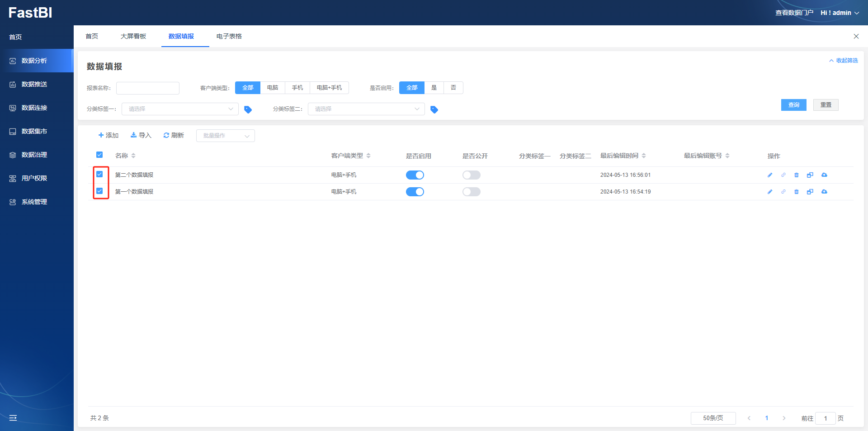Select page number 1 in pagination
This screenshot has height=431, width=868.
pyautogui.click(x=767, y=418)
